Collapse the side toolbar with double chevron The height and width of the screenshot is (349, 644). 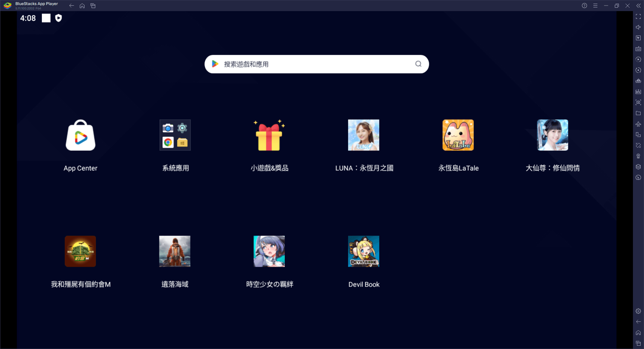pos(638,6)
